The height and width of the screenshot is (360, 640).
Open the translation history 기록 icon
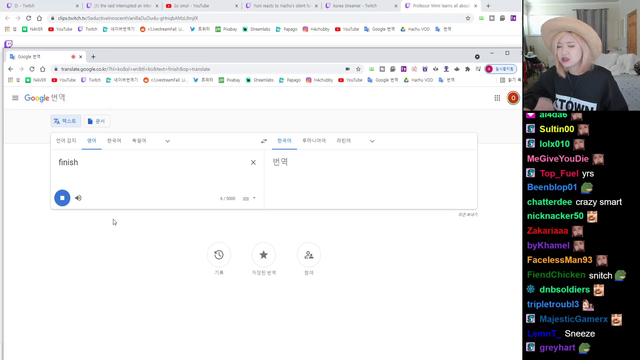point(219,255)
